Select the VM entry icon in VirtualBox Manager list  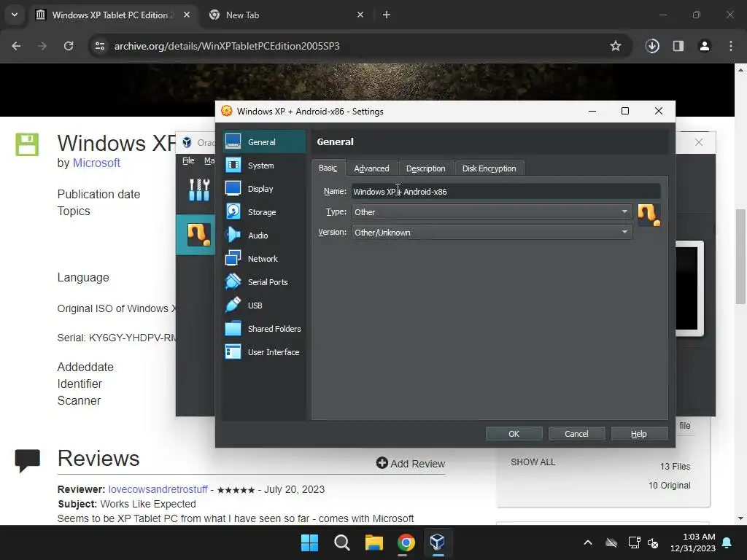click(x=198, y=234)
